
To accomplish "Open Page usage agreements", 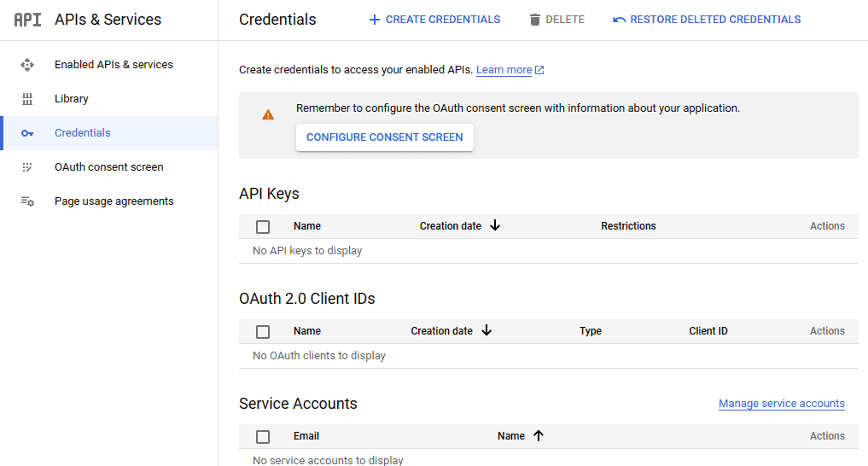I will click(109, 201).
